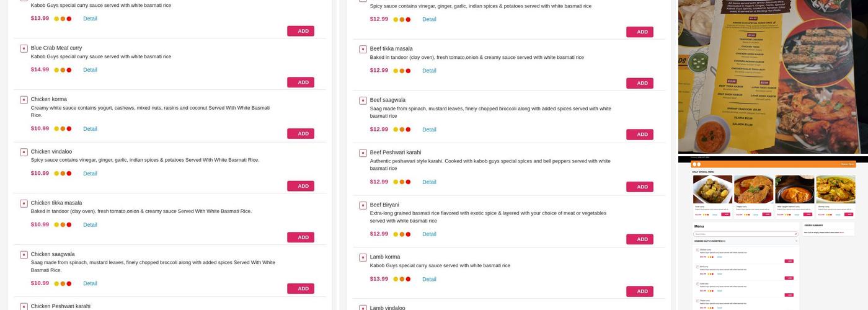Viewport: 868px width, 310px height.
Task: Add Chicken korma to the cart
Action: (301, 134)
